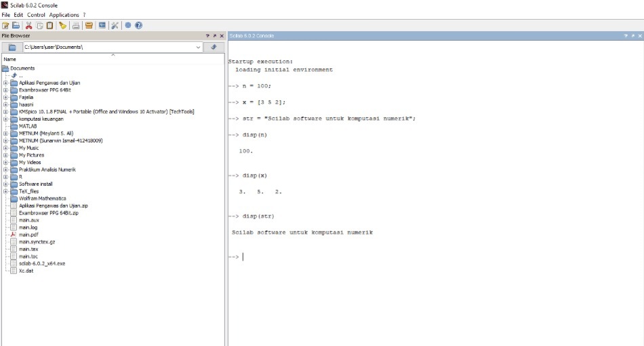Select the Xc.dat file

[x=26, y=271]
